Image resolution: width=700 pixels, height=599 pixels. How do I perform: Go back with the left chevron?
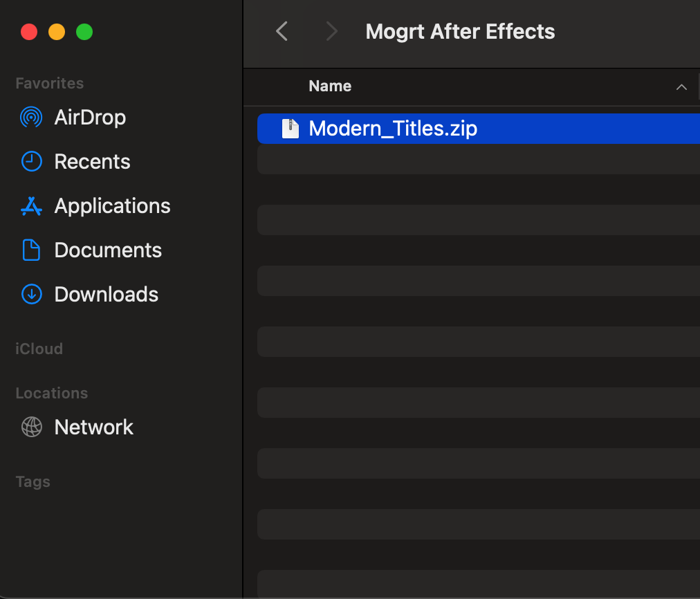click(x=282, y=31)
